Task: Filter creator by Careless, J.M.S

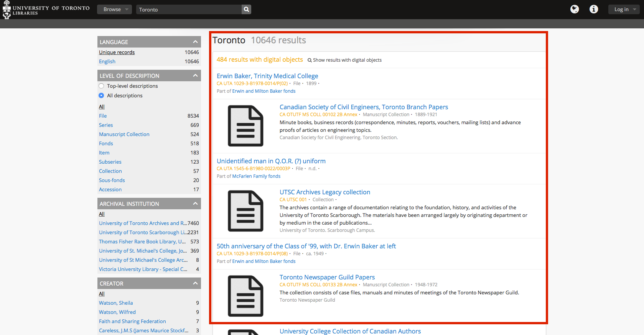Action: click(143, 330)
